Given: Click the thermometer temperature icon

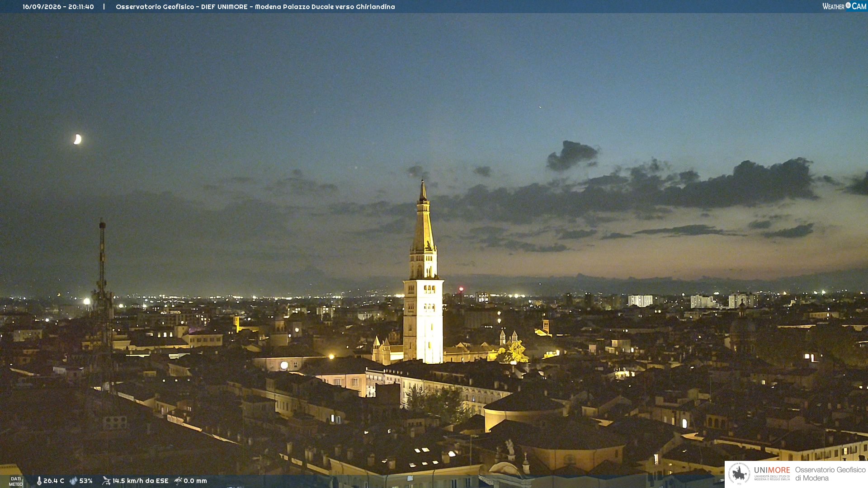Looking at the screenshot, I should click(x=39, y=481).
